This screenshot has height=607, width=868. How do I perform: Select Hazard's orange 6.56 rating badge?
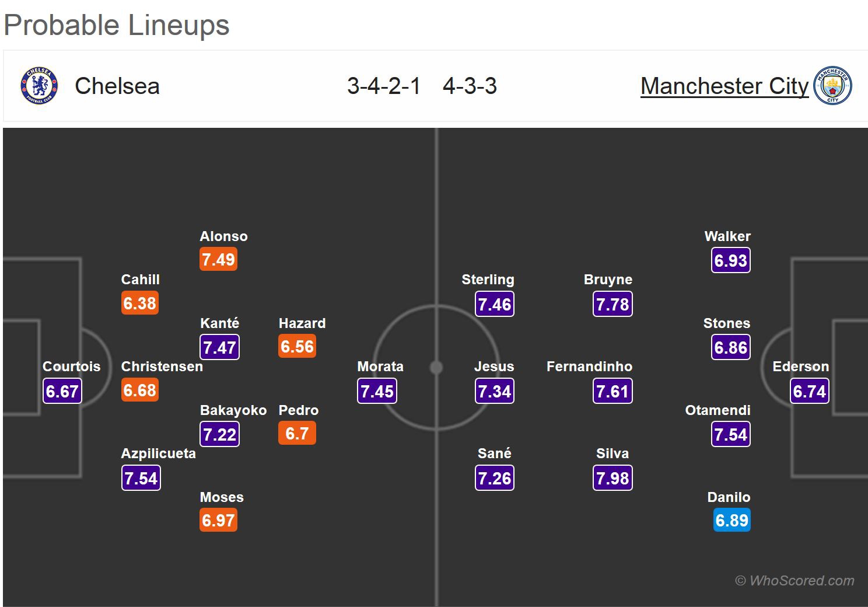click(297, 347)
